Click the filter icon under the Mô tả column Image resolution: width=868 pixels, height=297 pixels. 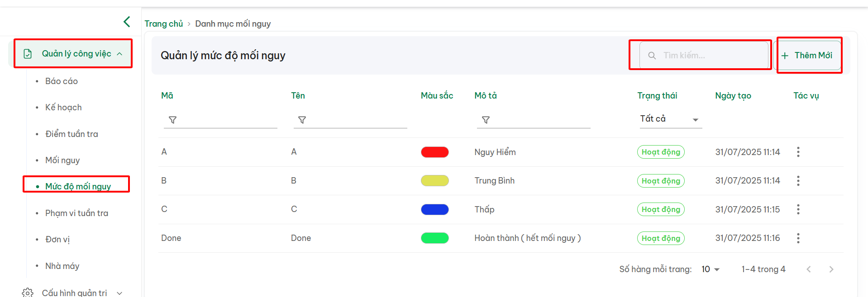(486, 120)
